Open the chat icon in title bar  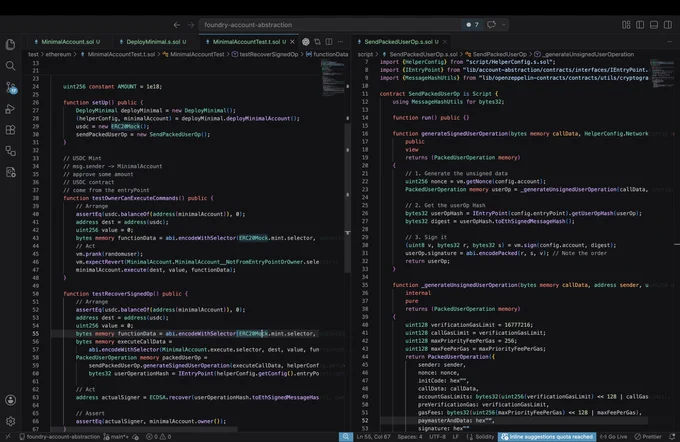pos(491,25)
